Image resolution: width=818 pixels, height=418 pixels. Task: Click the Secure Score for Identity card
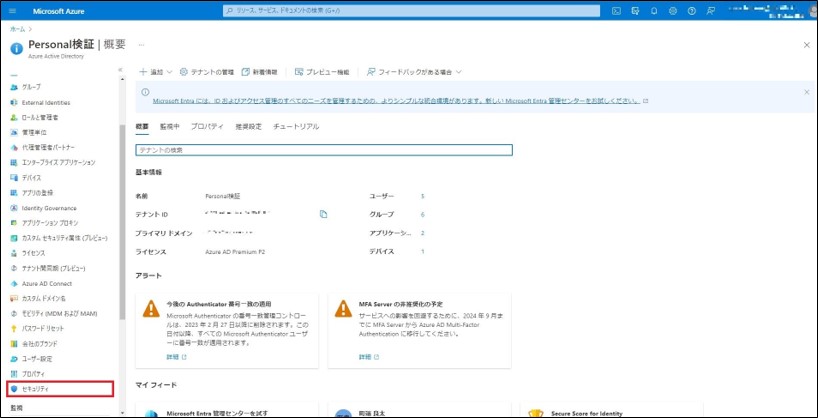coord(610,410)
